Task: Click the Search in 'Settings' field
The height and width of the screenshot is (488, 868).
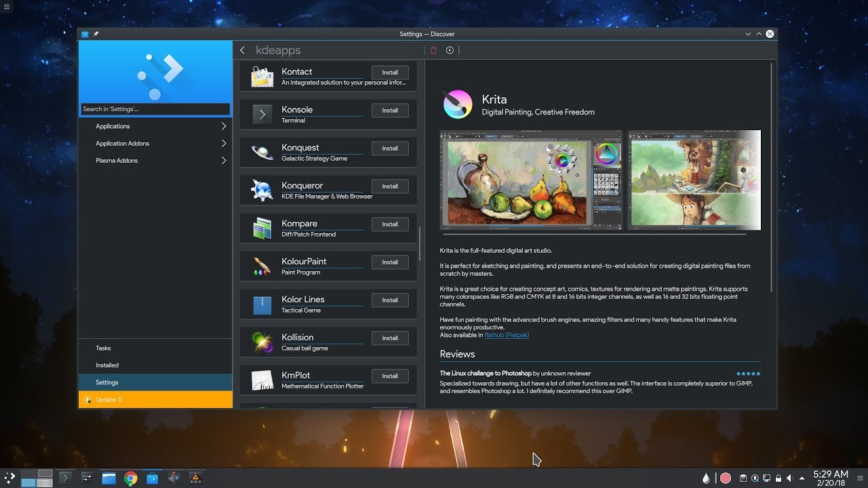Action: tap(155, 109)
